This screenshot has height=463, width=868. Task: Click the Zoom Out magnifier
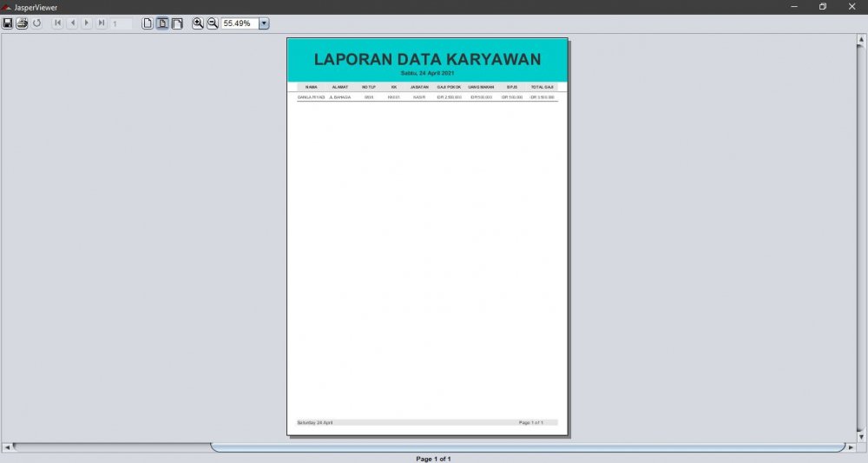click(x=213, y=23)
